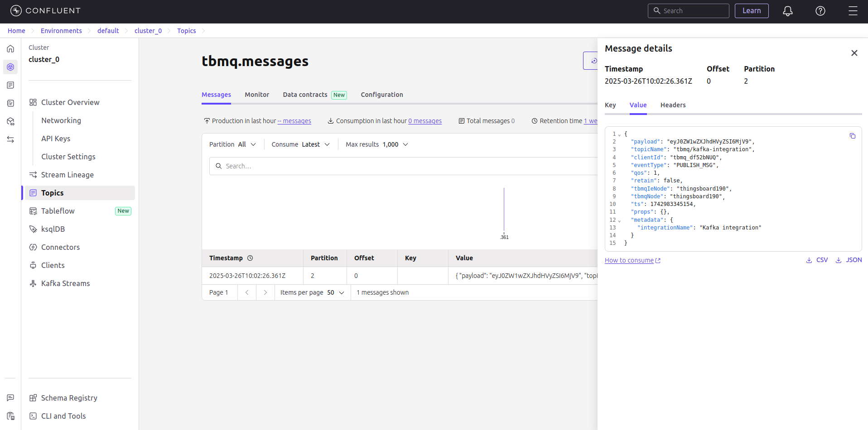The width and height of the screenshot is (868, 430).
Task: Go to previous page arrow
Action: point(247,292)
